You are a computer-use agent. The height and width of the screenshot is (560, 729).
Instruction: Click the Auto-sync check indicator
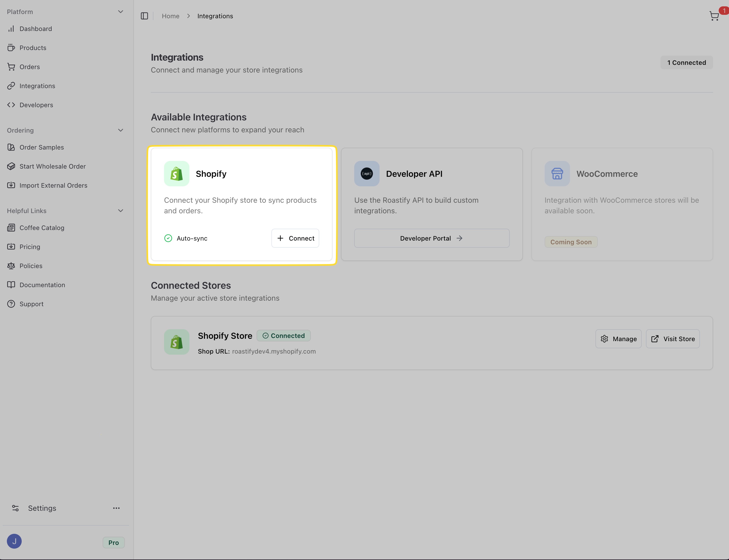[x=168, y=238]
